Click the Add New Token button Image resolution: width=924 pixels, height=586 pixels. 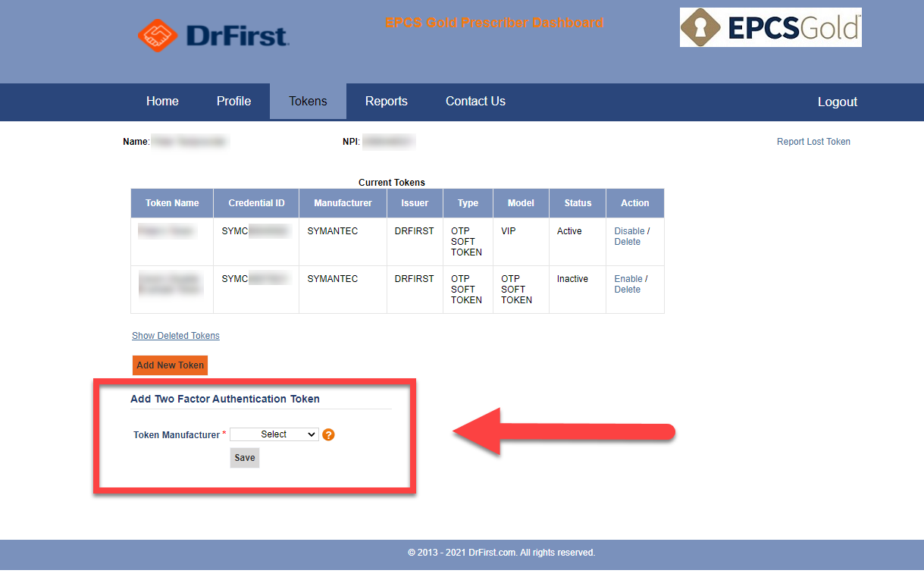[170, 365]
